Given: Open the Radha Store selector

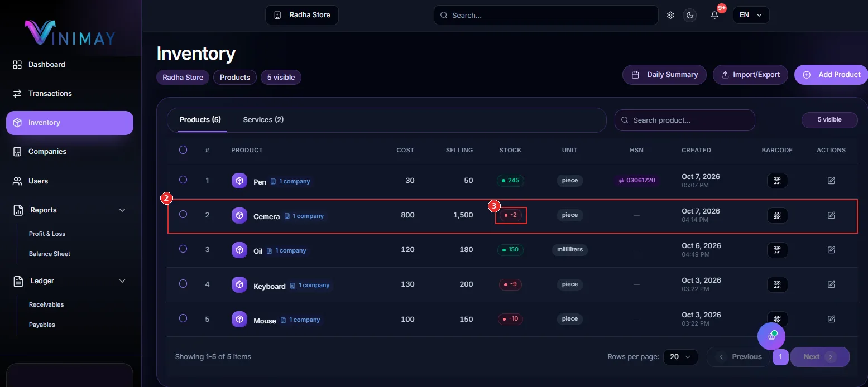Looking at the screenshot, I should tap(302, 15).
